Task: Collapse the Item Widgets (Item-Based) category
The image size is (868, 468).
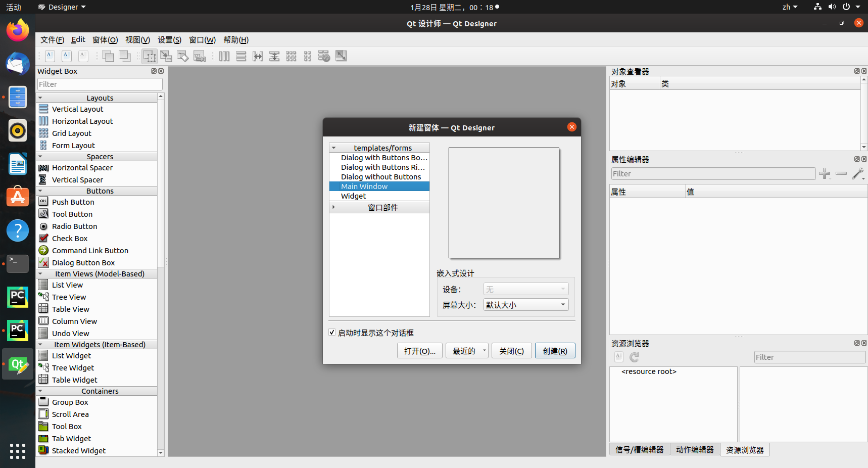Action: tap(40, 345)
